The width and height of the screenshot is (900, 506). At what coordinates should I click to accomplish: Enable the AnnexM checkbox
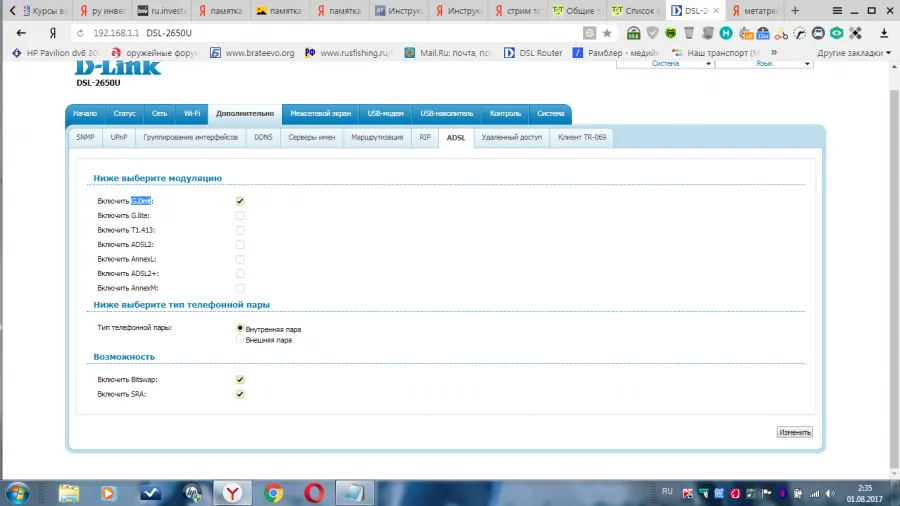click(x=240, y=288)
